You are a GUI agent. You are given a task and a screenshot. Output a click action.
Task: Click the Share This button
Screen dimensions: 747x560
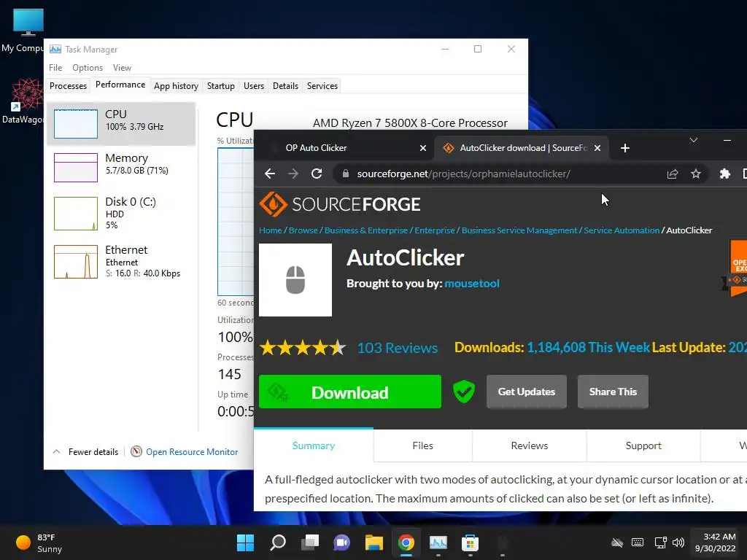[613, 392]
